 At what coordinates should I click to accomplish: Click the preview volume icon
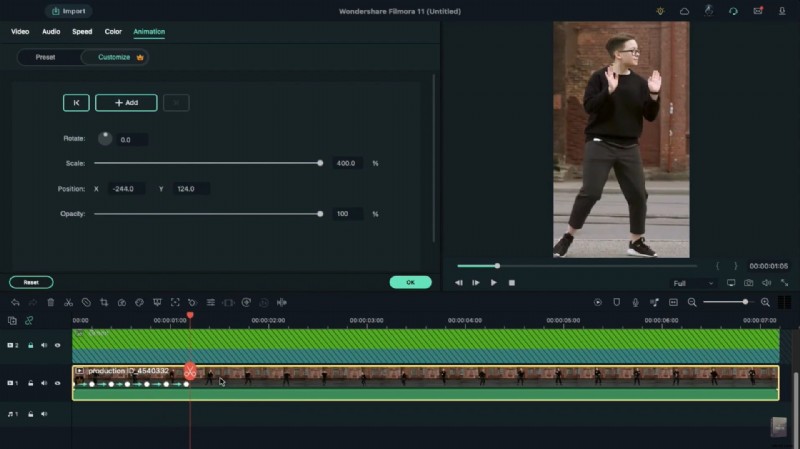[x=766, y=283]
